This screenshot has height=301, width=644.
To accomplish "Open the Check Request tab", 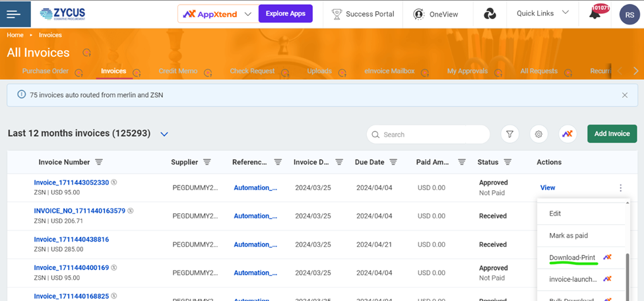I will coord(252,71).
